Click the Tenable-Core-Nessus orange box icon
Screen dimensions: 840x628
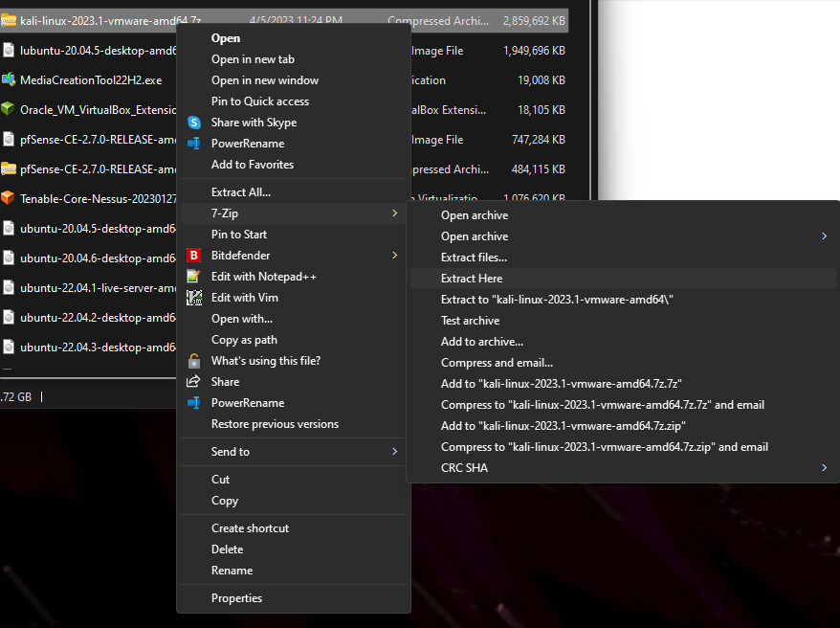pyautogui.click(x=8, y=198)
